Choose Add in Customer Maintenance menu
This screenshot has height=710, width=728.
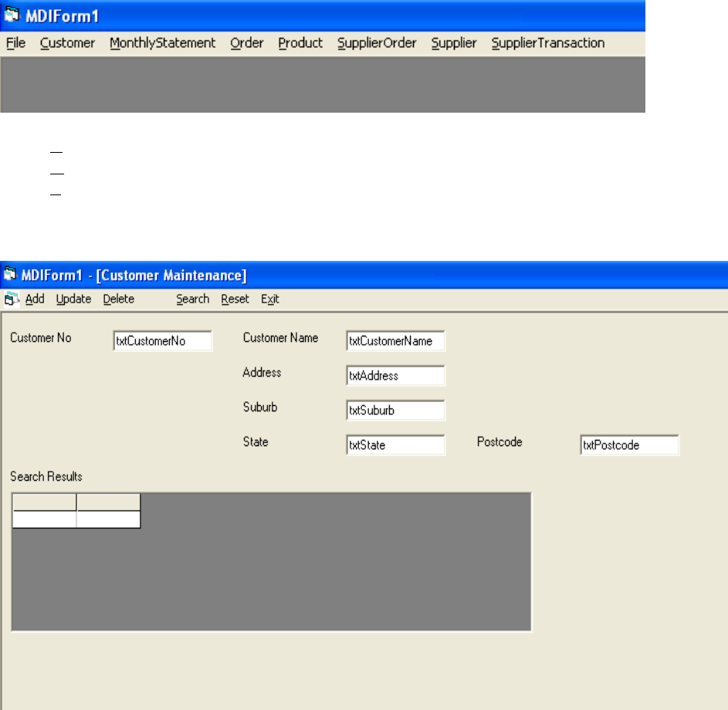(x=35, y=299)
